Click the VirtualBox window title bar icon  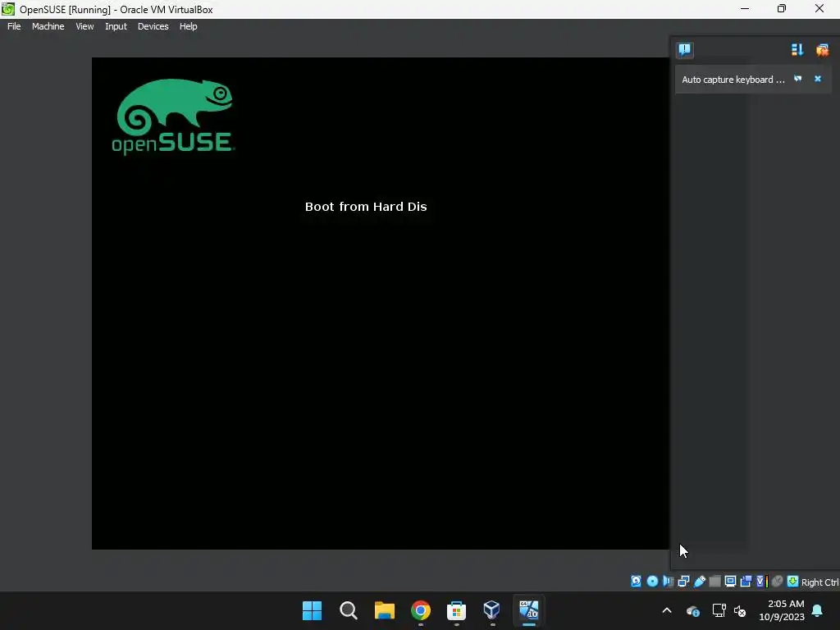click(x=8, y=9)
